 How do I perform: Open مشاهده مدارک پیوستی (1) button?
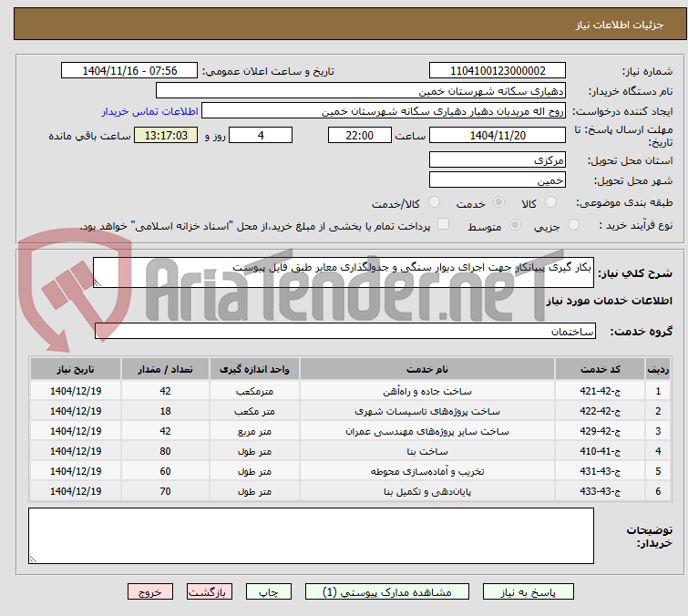click(x=387, y=592)
